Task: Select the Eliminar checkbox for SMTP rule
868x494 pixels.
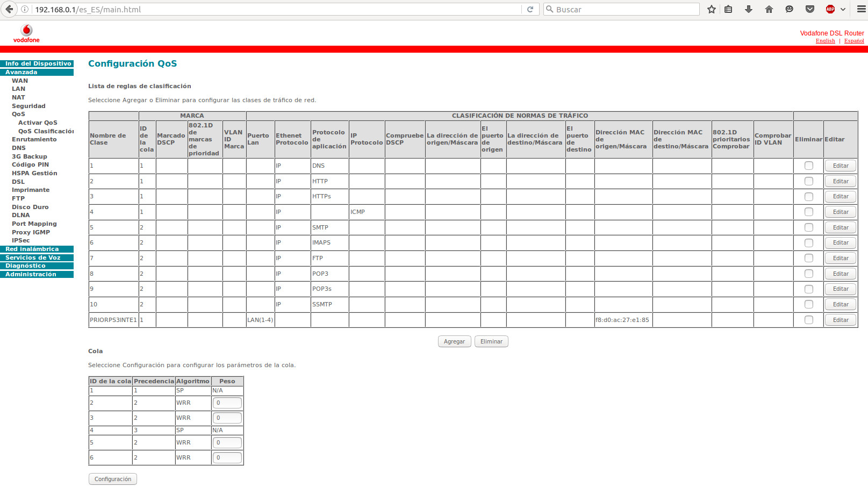Action: tap(808, 227)
